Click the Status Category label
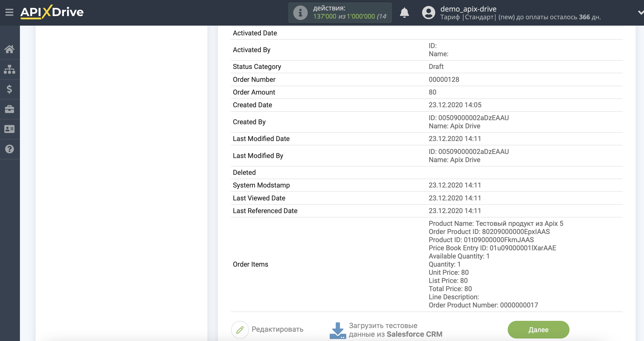The image size is (644, 341). click(257, 67)
